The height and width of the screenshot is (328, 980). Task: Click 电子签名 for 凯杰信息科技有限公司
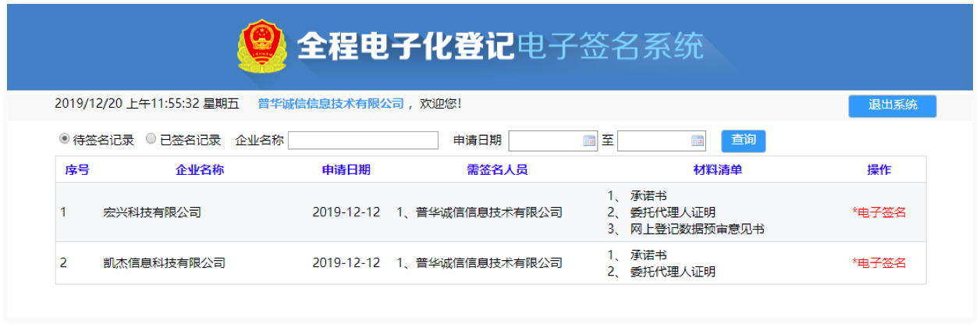pyautogui.click(x=879, y=263)
